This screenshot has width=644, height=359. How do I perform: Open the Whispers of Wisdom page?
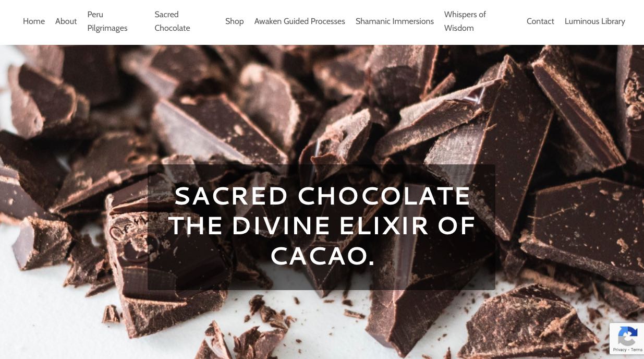tap(465, 21)
